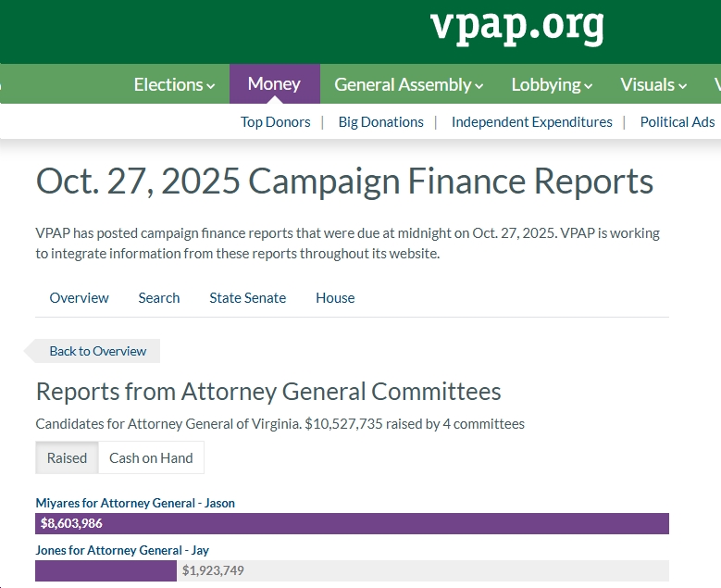
Task: Go to Top Donors page
Action: tap(276, 122)
